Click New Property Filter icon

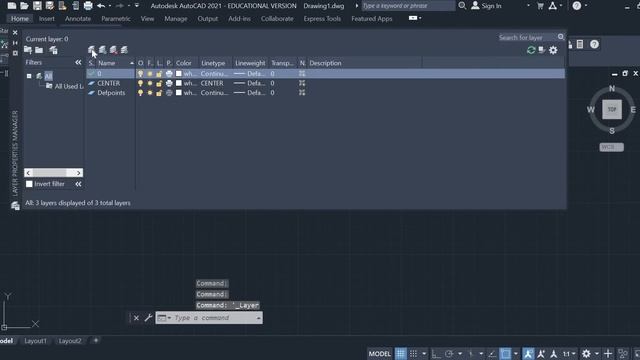tap(28, 50)
